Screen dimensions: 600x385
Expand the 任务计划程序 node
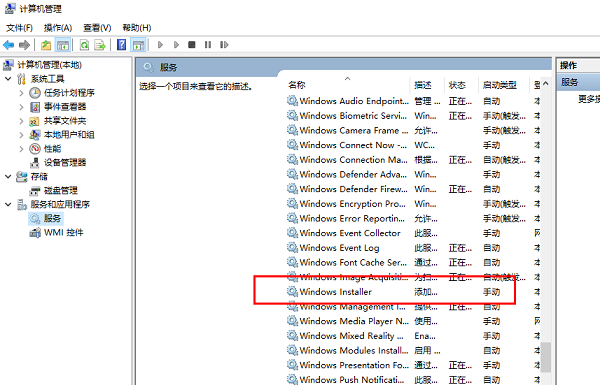point(21,93)
